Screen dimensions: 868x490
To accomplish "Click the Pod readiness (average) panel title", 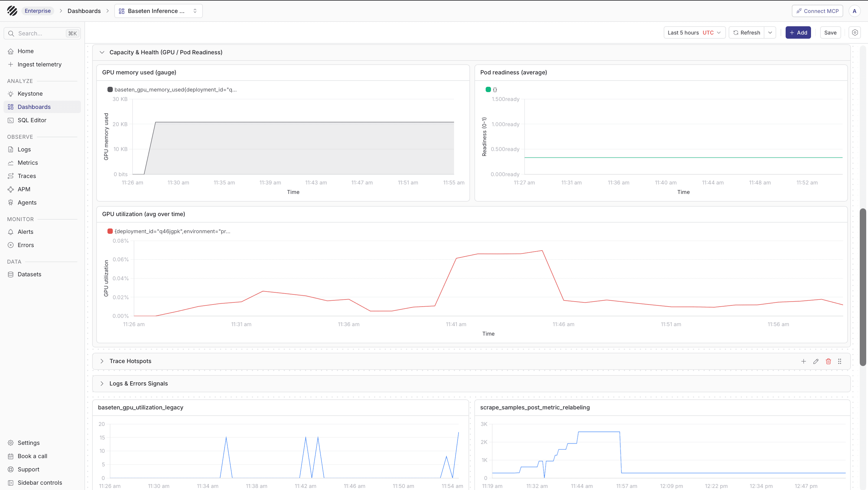I will click(513, 72).
